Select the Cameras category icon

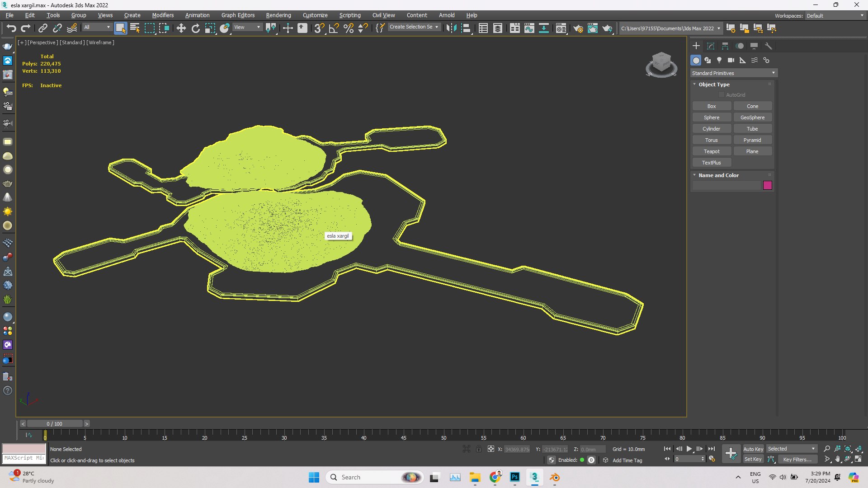click(731, 60)
